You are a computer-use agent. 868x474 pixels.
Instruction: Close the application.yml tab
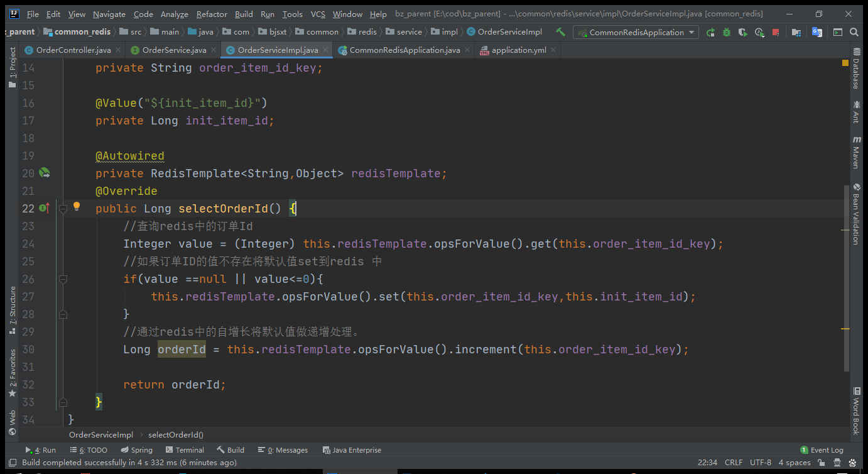click(x=552, y=50)
